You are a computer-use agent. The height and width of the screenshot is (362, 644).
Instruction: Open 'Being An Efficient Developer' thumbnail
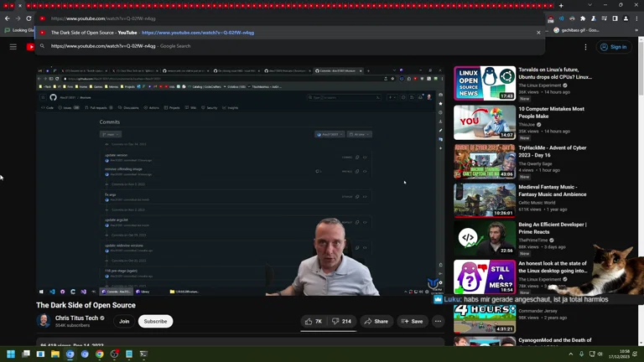tap(485, 239)
